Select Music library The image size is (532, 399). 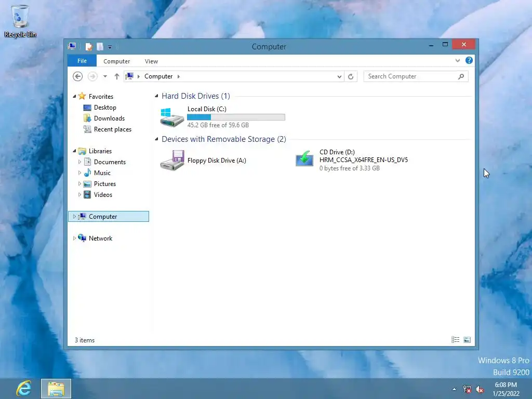102,172
